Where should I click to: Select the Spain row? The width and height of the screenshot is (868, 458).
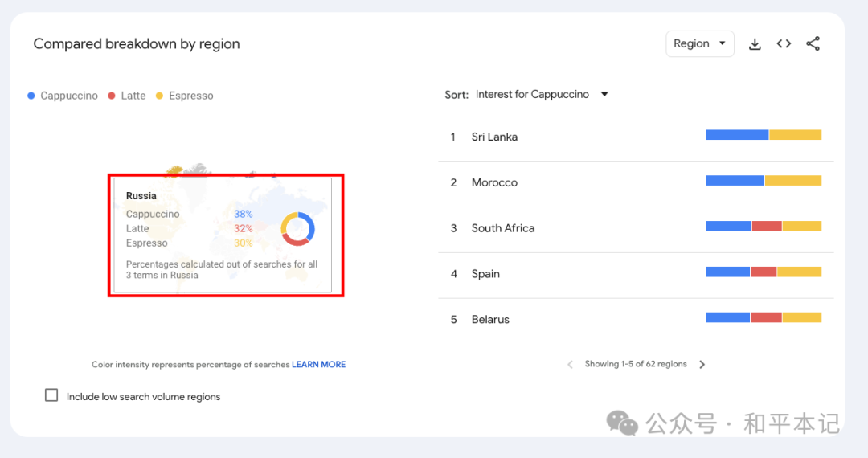point(636,274)
